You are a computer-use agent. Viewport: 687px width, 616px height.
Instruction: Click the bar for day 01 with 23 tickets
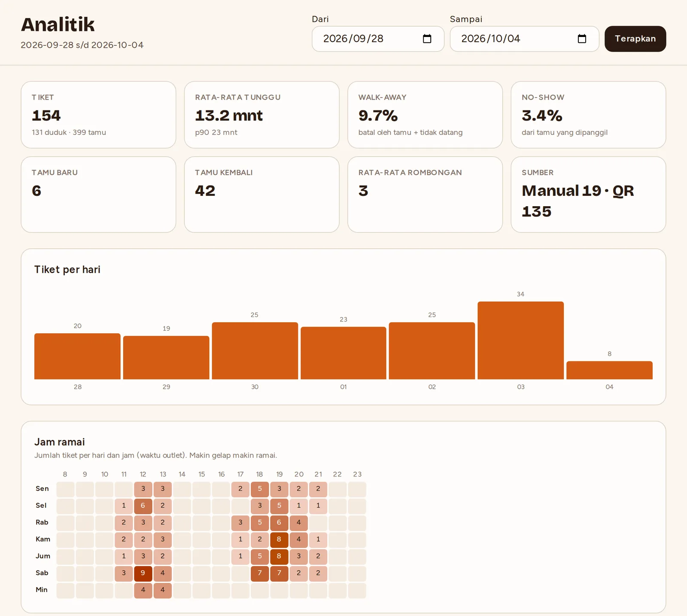coord(343,353)
